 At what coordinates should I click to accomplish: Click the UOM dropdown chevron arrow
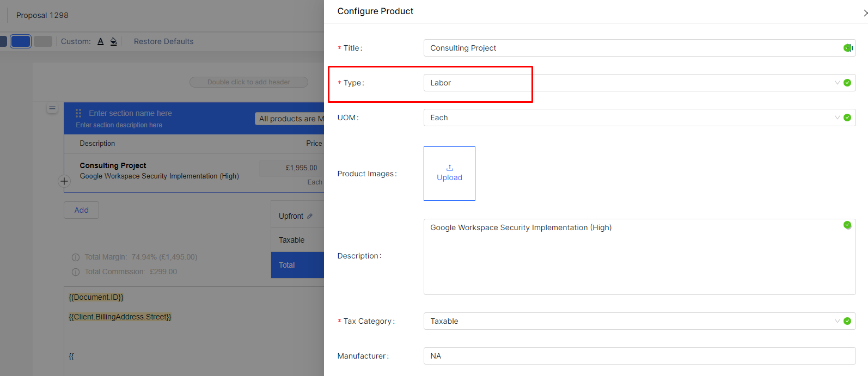pyautogui.click(x=838, y=118)
